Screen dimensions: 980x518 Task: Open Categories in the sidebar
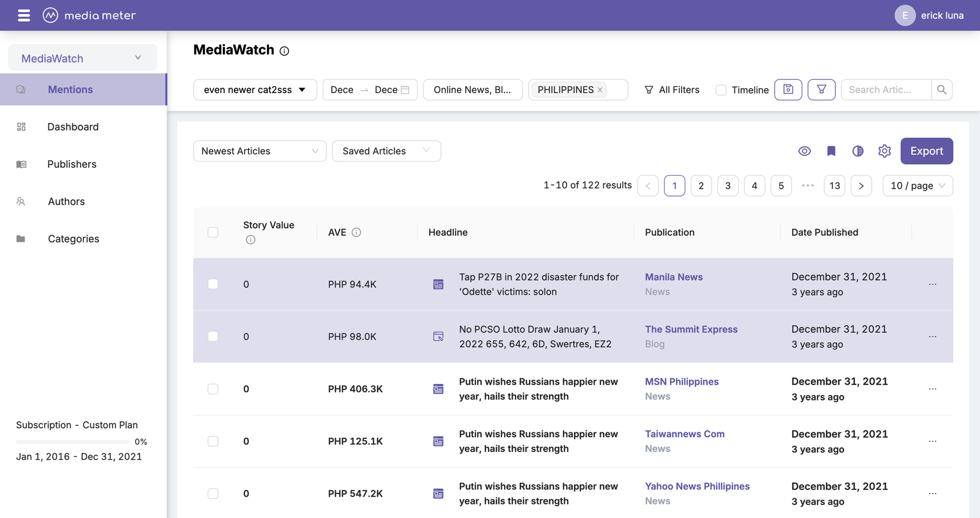pos(83,239)
